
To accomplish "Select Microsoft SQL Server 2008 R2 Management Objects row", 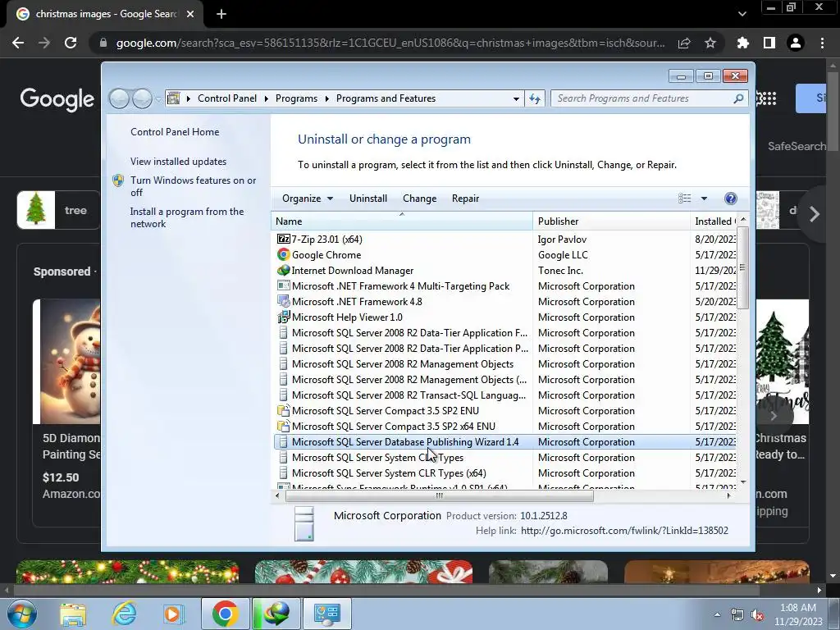I will [x=504, y=363].
